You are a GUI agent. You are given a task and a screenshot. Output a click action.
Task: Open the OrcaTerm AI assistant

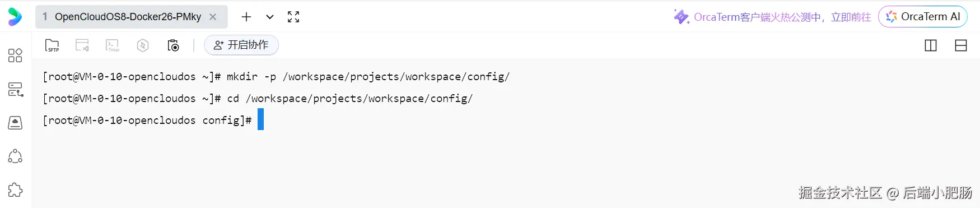(x=923, y=17)
